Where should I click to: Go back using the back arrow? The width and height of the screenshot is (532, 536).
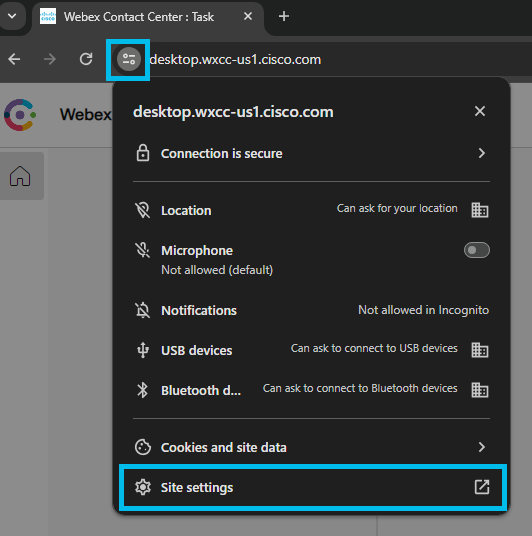(x=14, y=59)
